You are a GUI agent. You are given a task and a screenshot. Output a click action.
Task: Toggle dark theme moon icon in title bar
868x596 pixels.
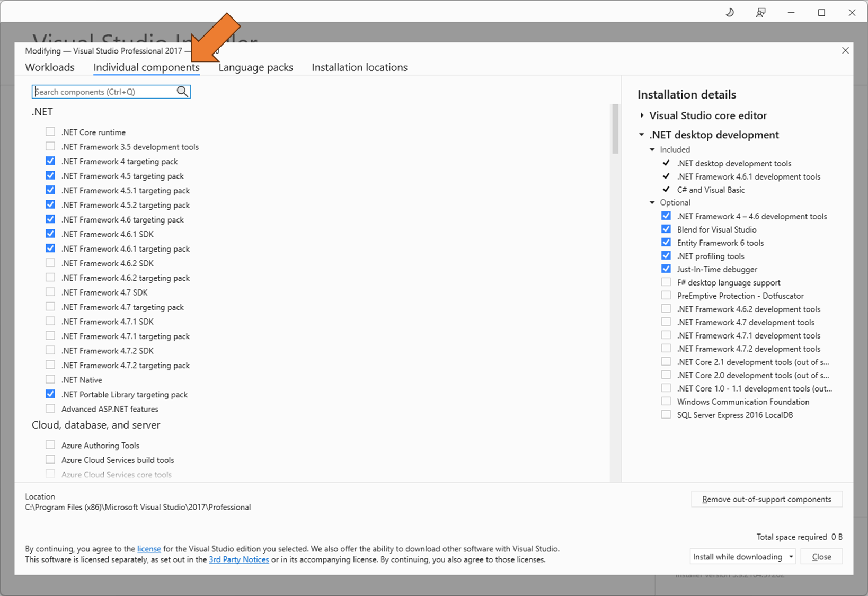point(730,12)
